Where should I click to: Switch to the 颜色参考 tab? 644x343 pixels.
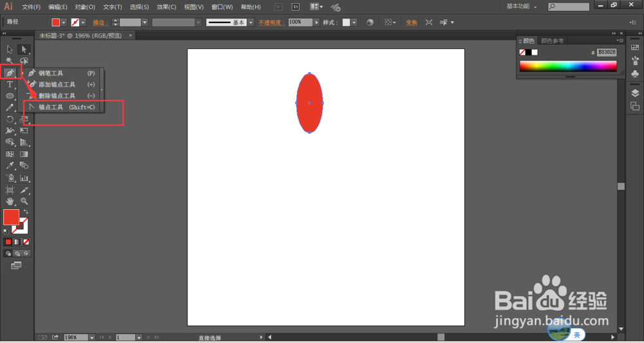(x=553, y=41)
